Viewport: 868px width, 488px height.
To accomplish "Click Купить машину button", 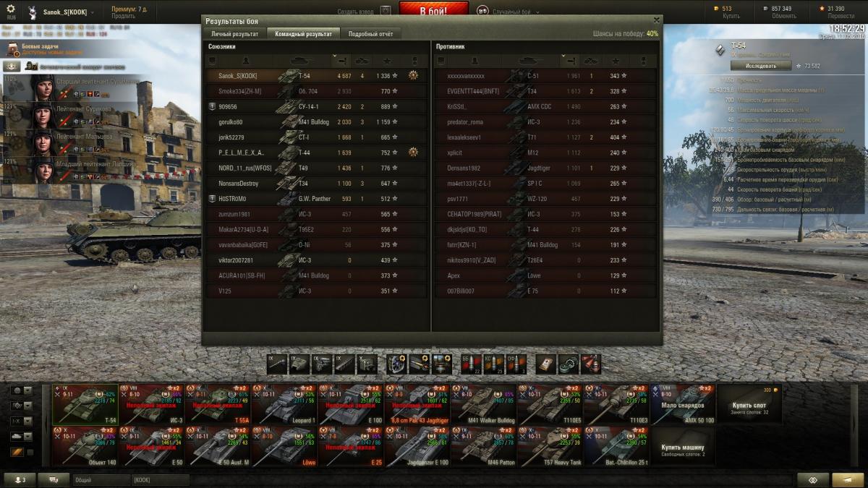I will tap(684, 447).
